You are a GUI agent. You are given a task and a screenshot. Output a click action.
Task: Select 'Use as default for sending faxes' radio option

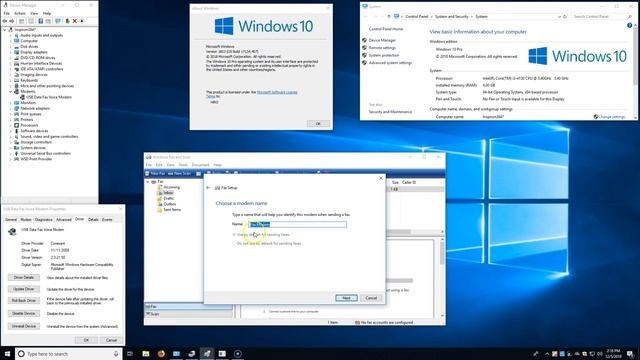tap(234, 235)
